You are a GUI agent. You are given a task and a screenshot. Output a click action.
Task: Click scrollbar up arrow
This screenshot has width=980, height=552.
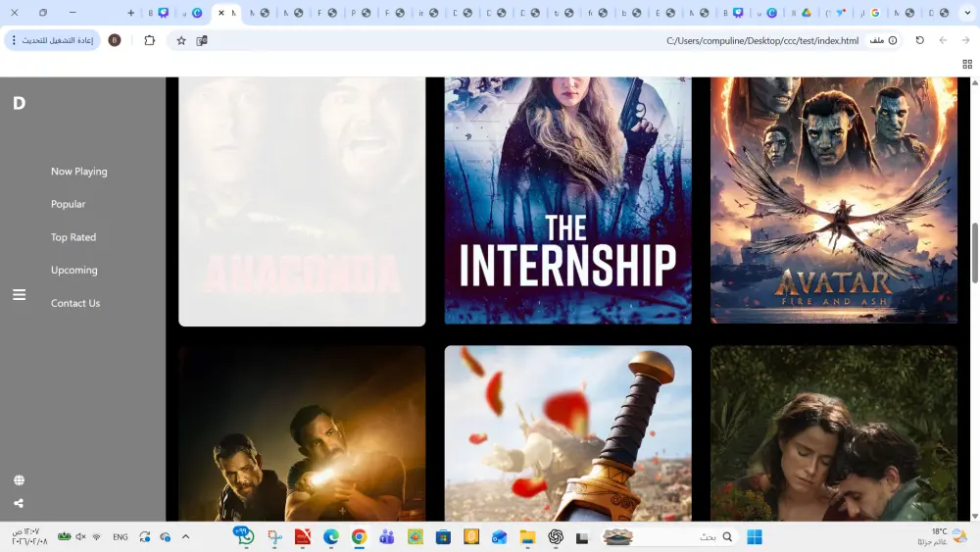974,82
